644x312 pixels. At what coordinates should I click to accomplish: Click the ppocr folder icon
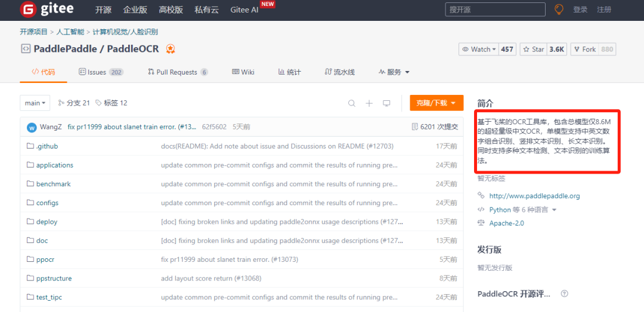click(30, 260)
